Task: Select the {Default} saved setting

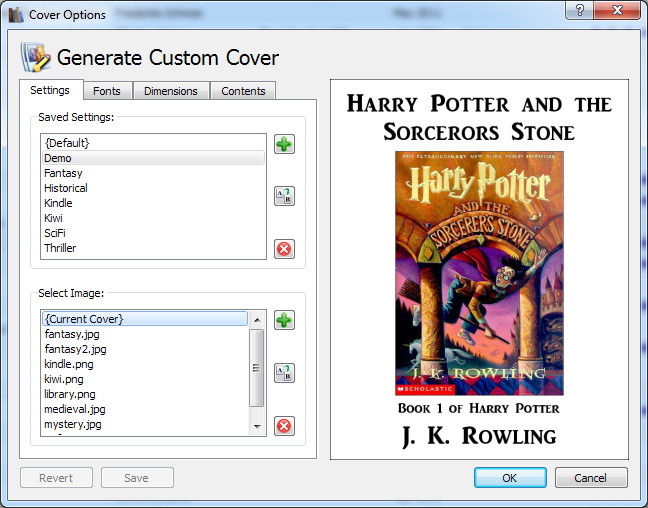Action: pyautogui.click(x=153, y=143)
